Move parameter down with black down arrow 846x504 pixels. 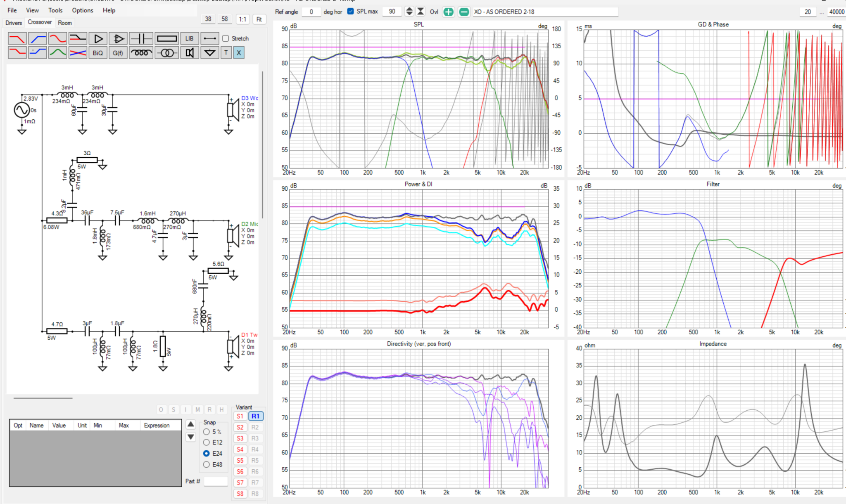(190, 437)
